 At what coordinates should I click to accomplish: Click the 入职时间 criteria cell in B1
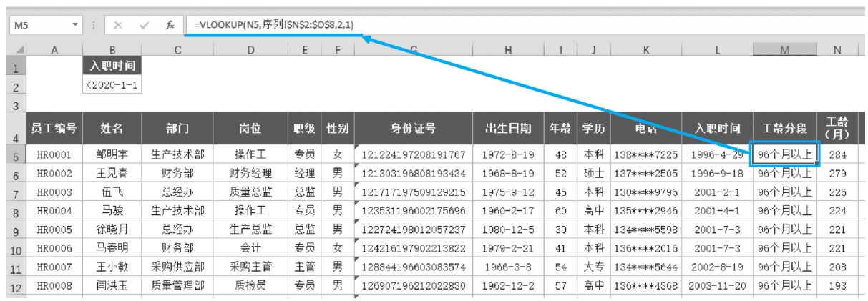coord(112,66)
